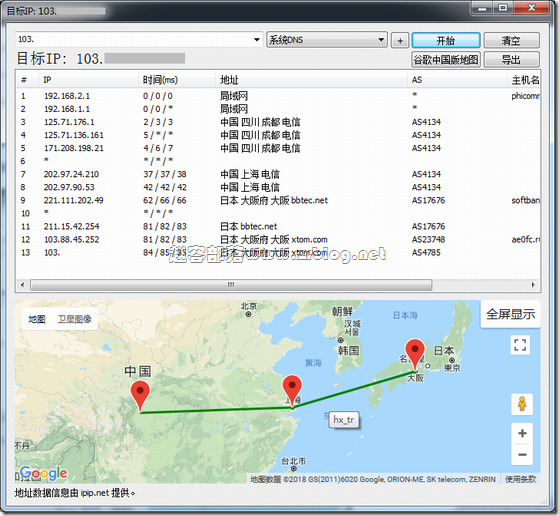This screenshot has height=516, width=559.
Task: Select hop row with IP 125.71.176.1
Action: pyautogui.click(x=278, y=122)
